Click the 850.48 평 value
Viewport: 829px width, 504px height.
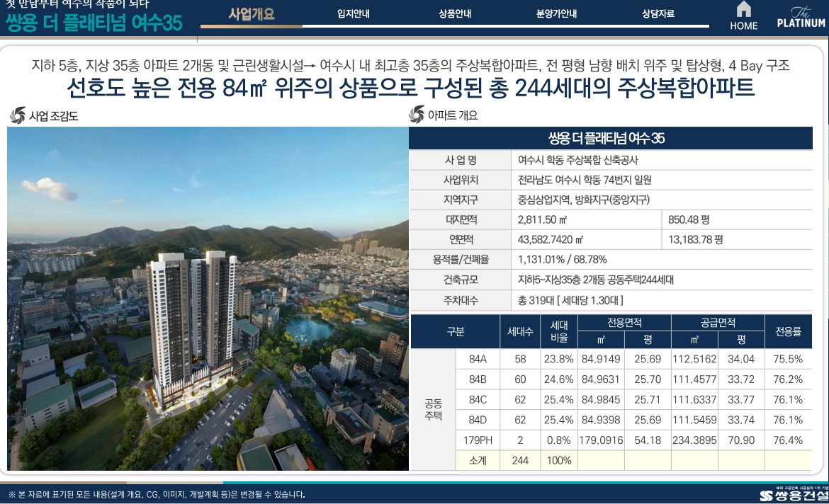(x=689, y=219)
